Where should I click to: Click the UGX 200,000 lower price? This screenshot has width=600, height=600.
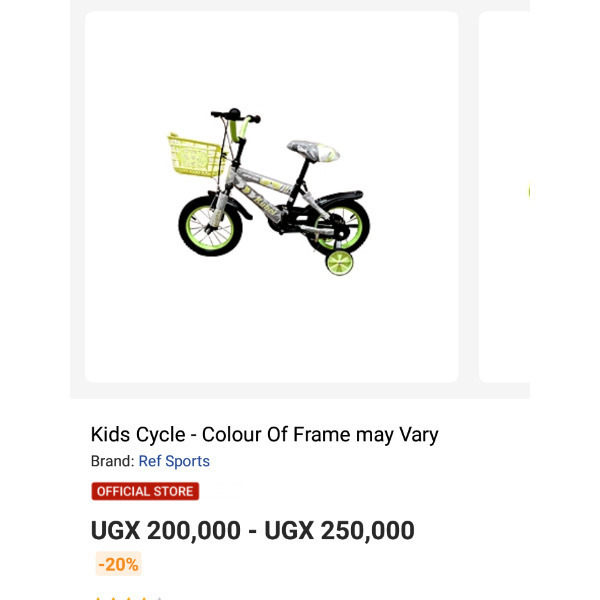166,531
